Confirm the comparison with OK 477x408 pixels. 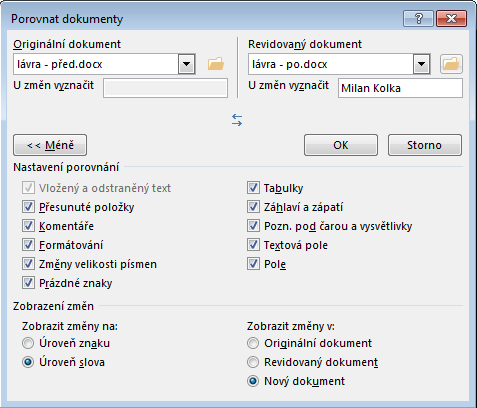341,145
